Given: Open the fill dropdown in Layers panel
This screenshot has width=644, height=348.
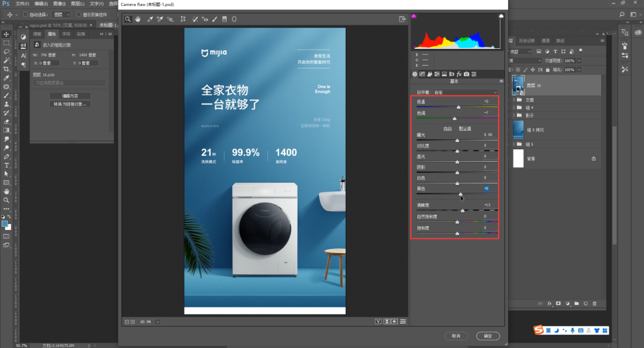Looking at the screenshot, I should click(580, 70).
